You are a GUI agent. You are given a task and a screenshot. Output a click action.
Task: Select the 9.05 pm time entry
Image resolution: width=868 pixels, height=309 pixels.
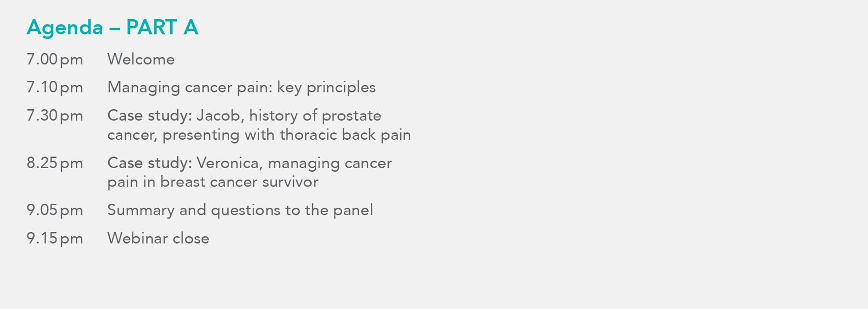(x=55, y=210)
